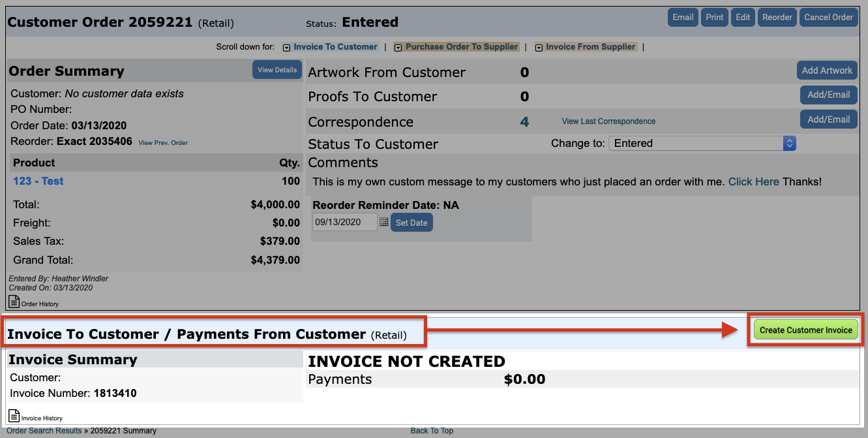Open the calendar date picker icon
The height and width of the screenshot is (438, 868).
pos(384,223)
